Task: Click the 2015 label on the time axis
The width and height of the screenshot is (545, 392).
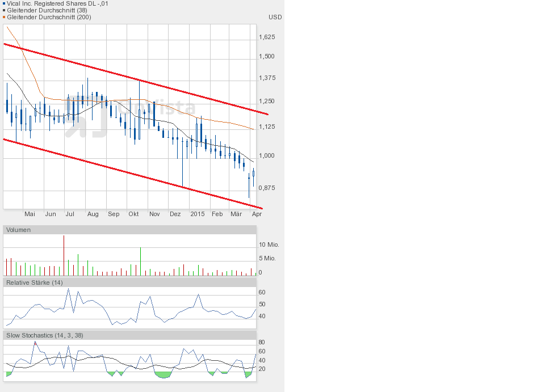Action: (198, 214)
